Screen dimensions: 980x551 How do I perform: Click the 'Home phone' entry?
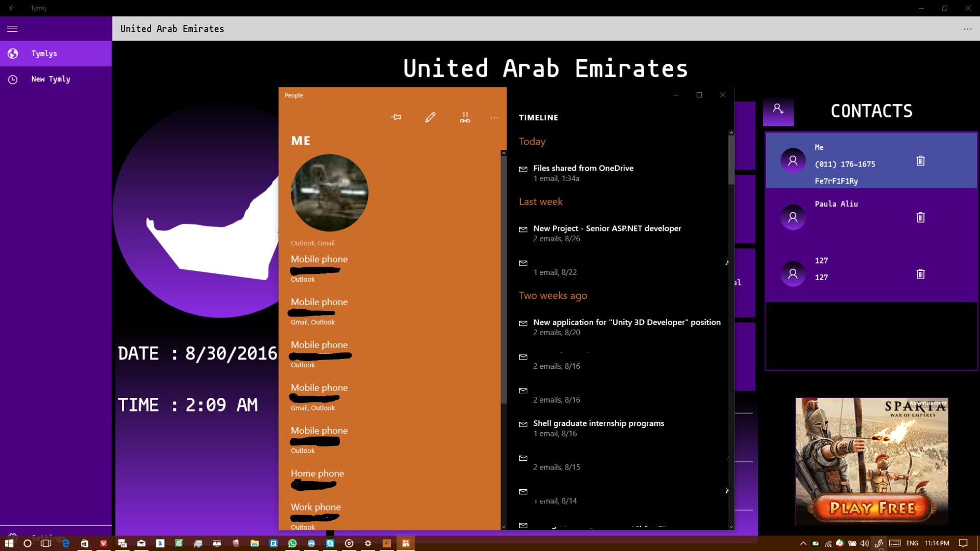pyautogui.click(x=317, y=479)
